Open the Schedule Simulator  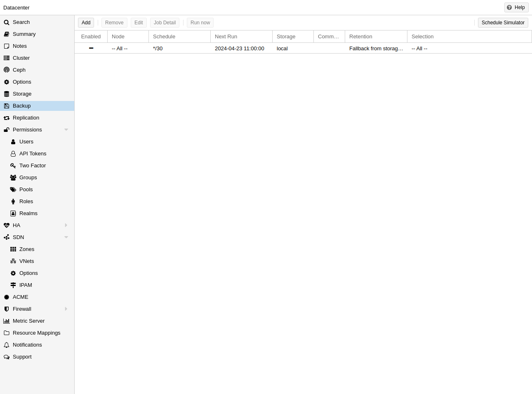pos(503,23)
